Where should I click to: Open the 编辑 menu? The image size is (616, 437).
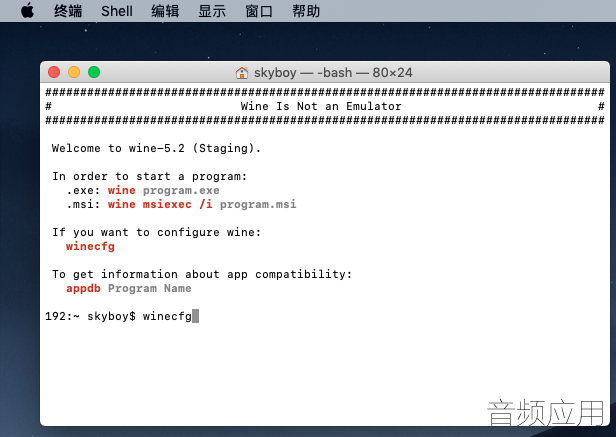click(x=165, y=11)
